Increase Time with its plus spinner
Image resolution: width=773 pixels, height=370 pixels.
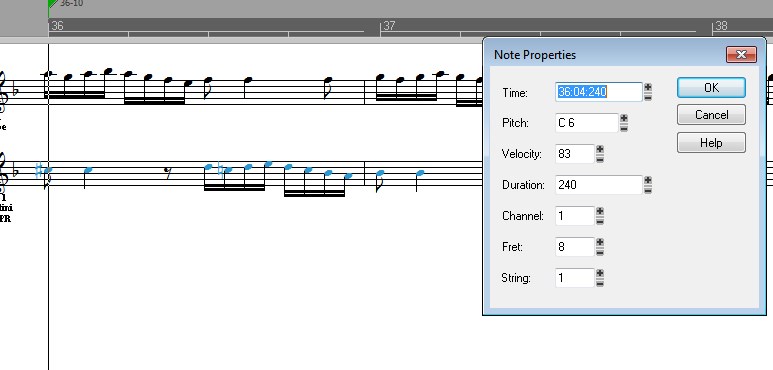(x=648, y=88)
